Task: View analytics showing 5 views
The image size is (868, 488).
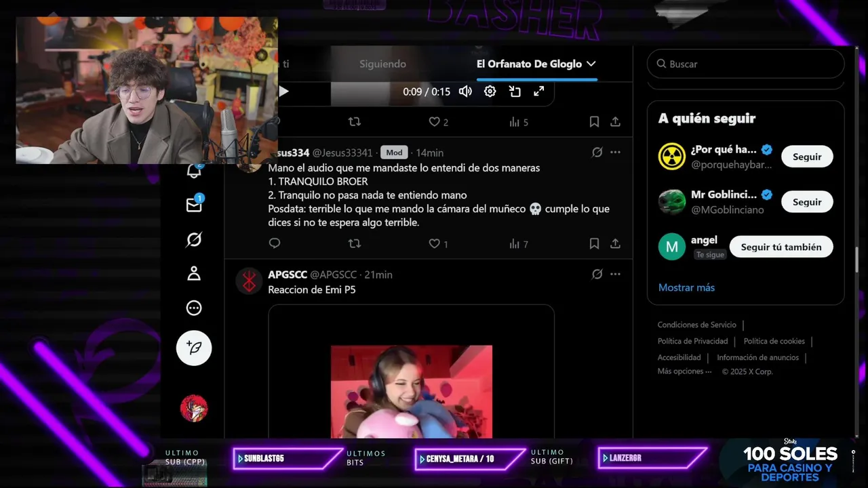Action: (519, 122)
